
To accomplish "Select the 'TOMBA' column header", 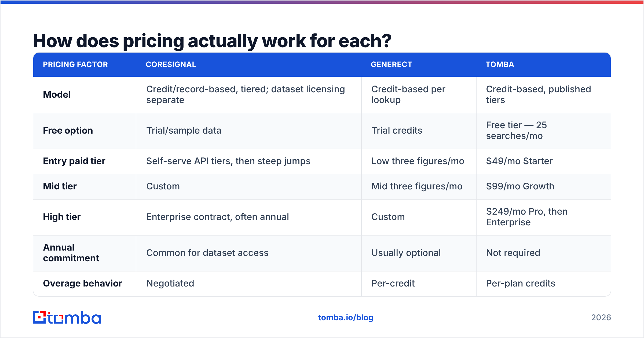I will (x=500, y=64).
